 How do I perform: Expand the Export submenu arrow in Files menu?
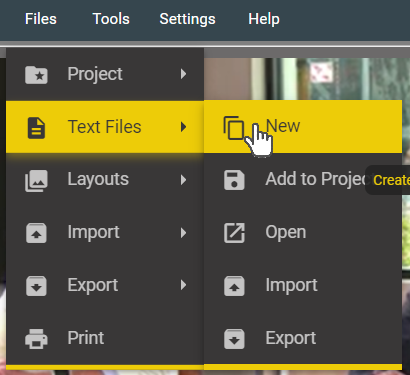[183, 285]
